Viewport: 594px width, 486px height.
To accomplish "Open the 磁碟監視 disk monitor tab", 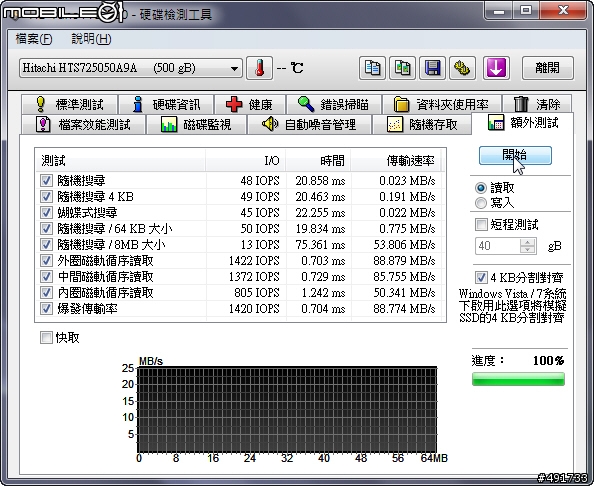I will (196, 124).
